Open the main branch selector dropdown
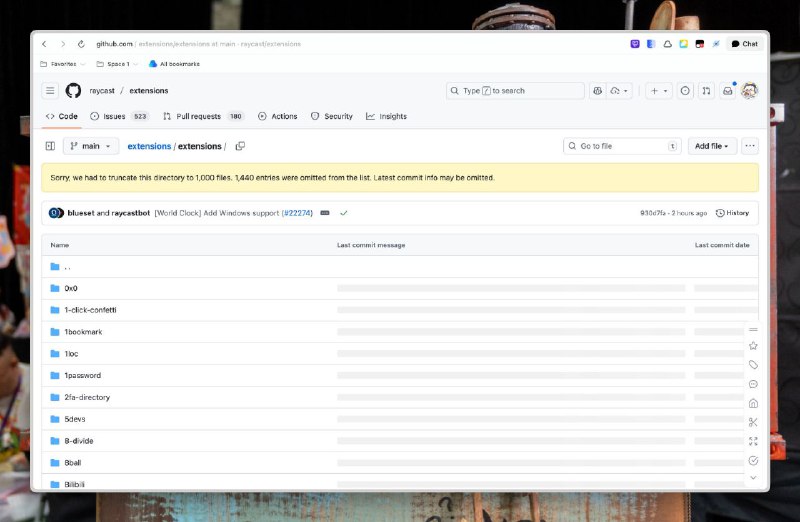 click(91, 146)
